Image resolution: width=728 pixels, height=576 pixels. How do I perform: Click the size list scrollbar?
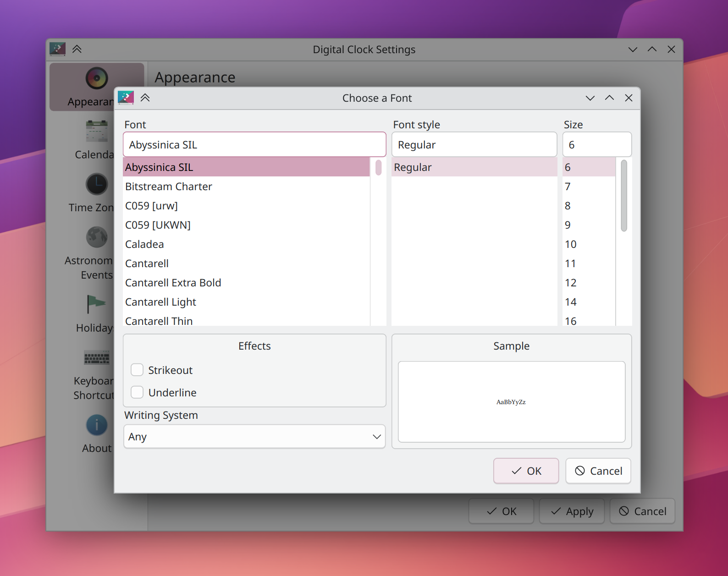coord(623,196)
